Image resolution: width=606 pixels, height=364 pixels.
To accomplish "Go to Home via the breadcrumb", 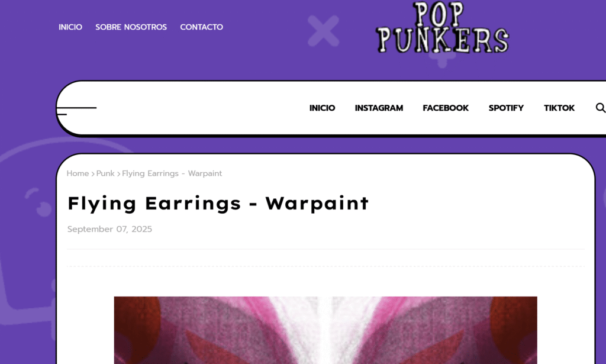I will point(78,173).
